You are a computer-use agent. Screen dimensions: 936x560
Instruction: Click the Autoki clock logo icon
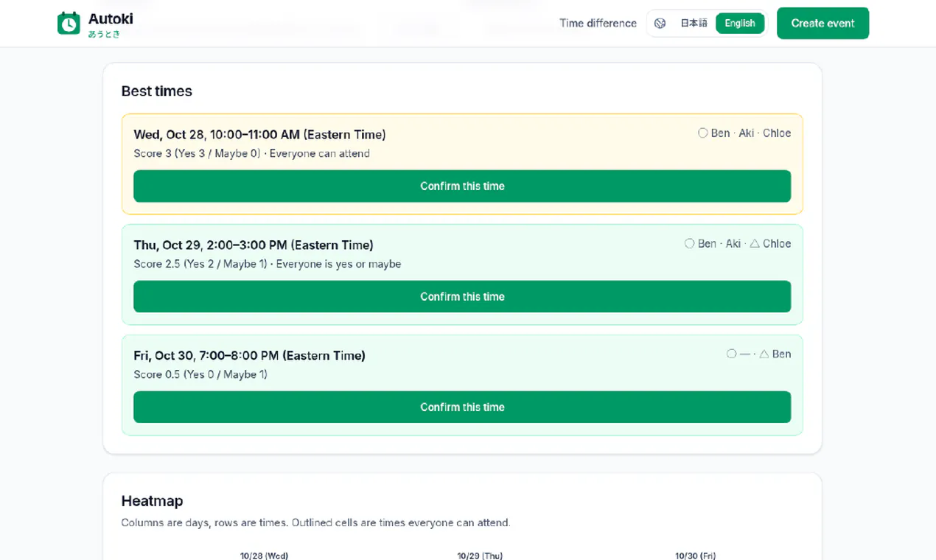click(69, 24)
